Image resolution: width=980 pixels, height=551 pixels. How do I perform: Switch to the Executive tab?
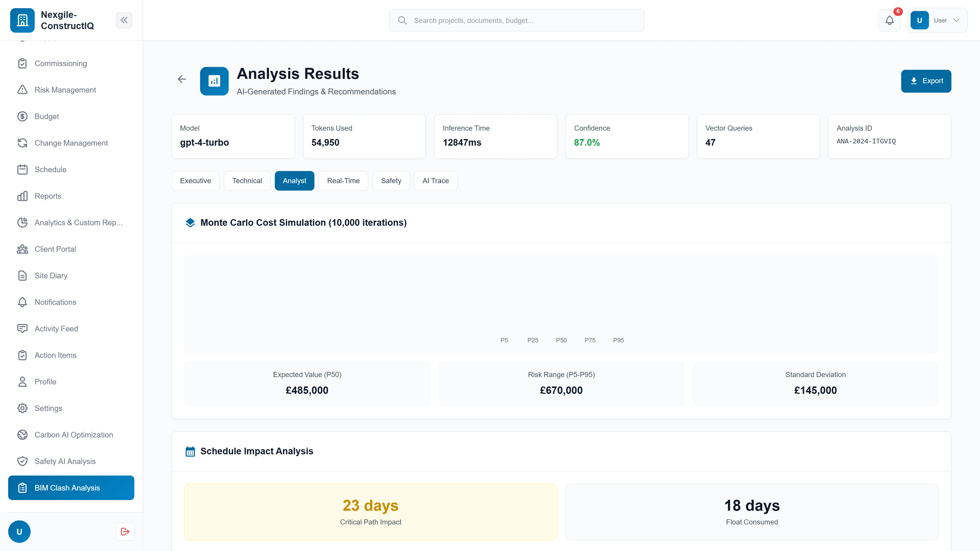[x=195, y=181]
